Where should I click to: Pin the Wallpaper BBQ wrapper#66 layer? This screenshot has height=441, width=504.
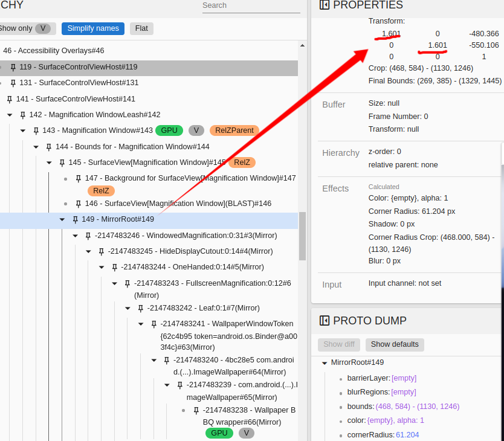point(196,410)
